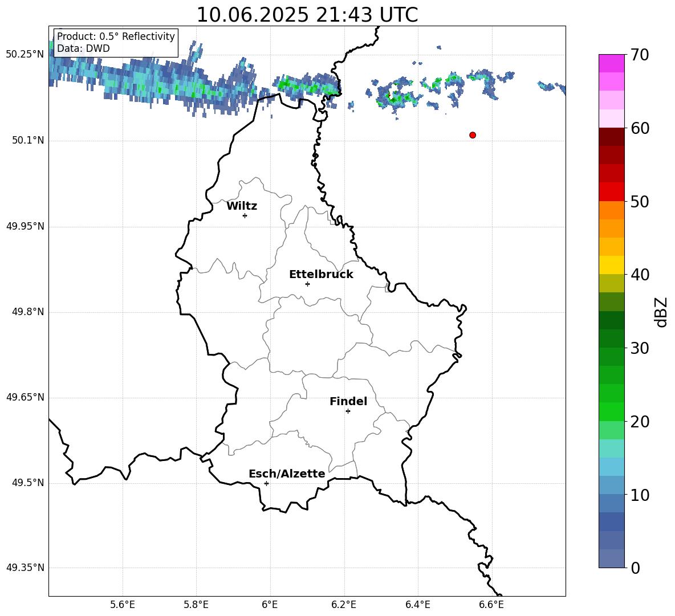Click the dark maroon colorbar segment below 60
This screenshot has height=616, width=675.
point(611,137)
